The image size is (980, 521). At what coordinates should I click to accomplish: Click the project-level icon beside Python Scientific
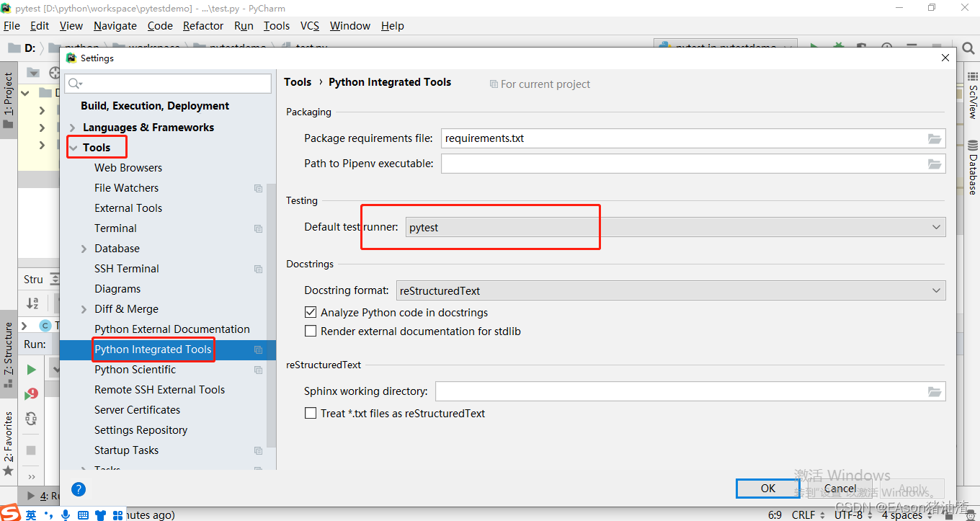258,370
